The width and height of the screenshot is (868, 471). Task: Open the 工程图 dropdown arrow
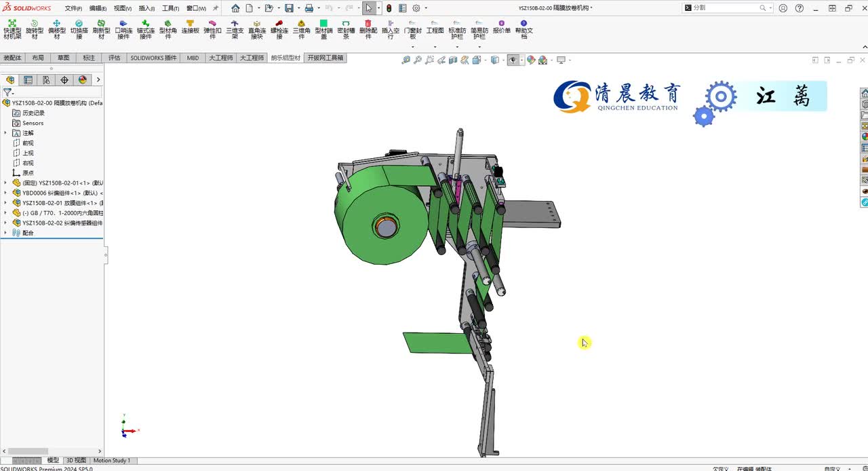pos(435,47)
